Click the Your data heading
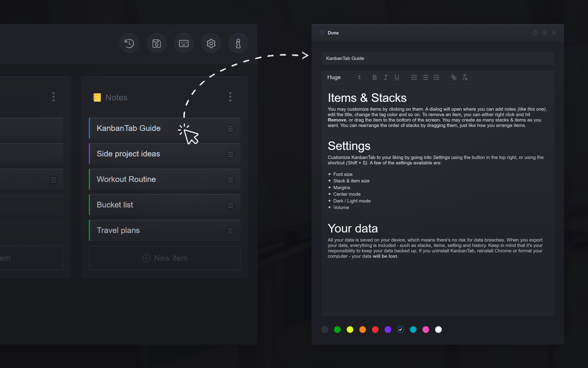The height and width of the screenshot is (368, 588). [353, 229]
